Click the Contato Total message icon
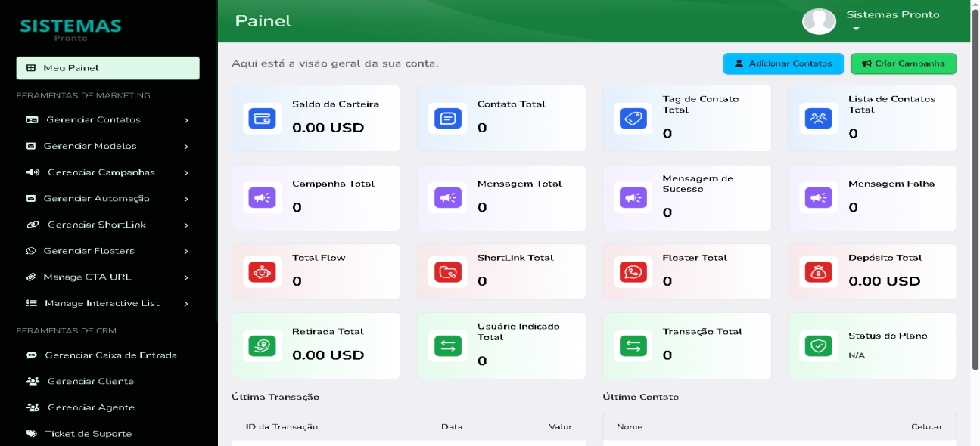980x446 pixels. click(448, 119)
